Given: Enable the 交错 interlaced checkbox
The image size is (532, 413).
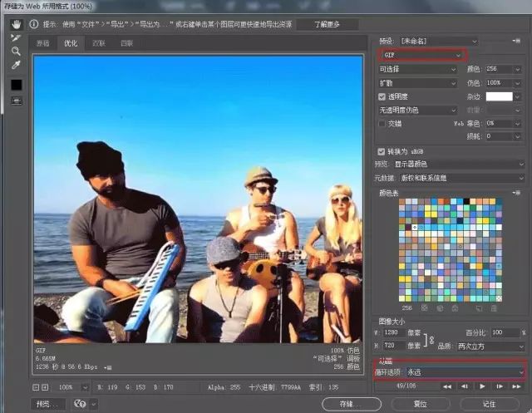Looking at the screenshot, I should (382, 123).
